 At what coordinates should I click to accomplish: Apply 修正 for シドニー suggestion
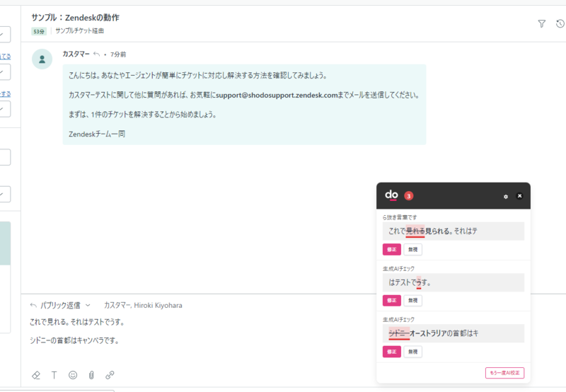[392, 352]
